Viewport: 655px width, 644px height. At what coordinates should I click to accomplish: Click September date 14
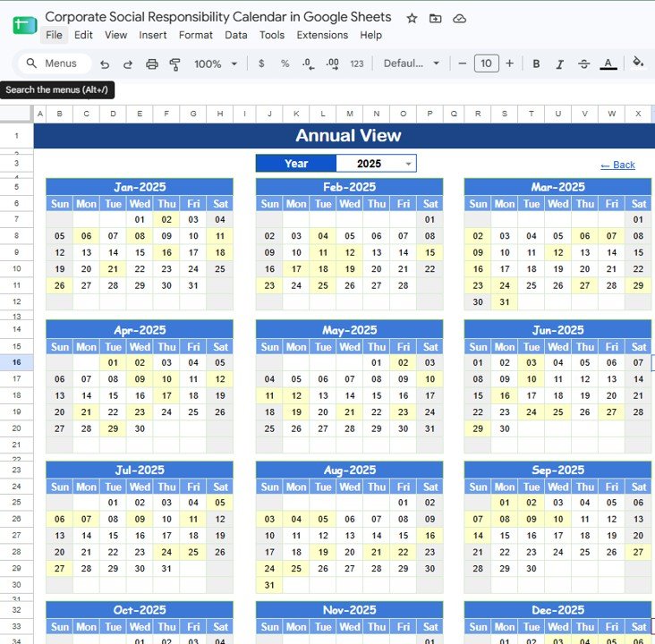(x=478, y=536)
